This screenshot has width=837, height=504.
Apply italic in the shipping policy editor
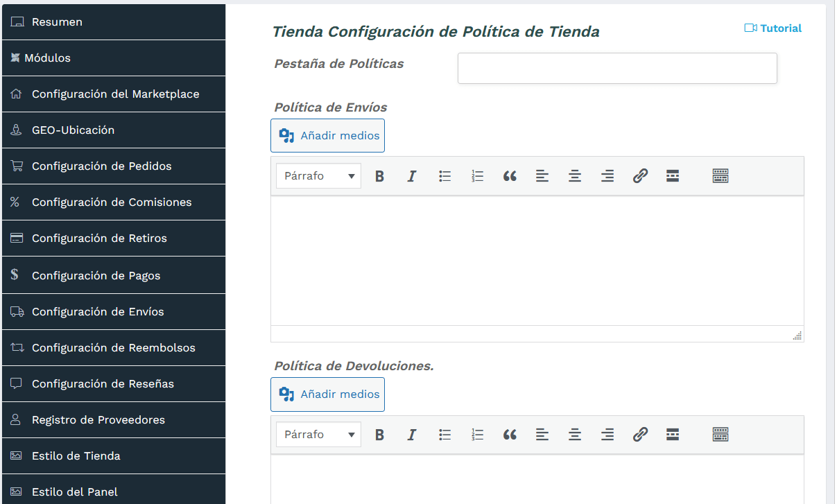click(x=412, y=175)
